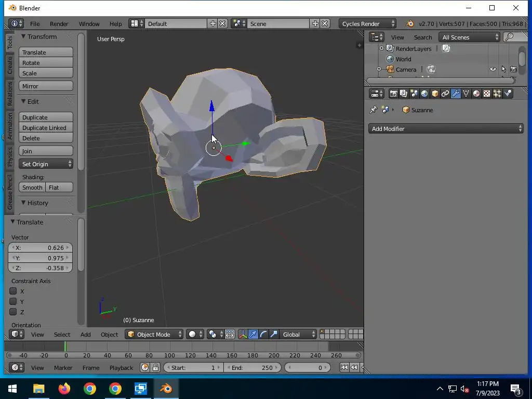The width and height of the screenshot is (532, 399).
Task: Jump to timeline start frame button
Action: [x=344, y=367]
